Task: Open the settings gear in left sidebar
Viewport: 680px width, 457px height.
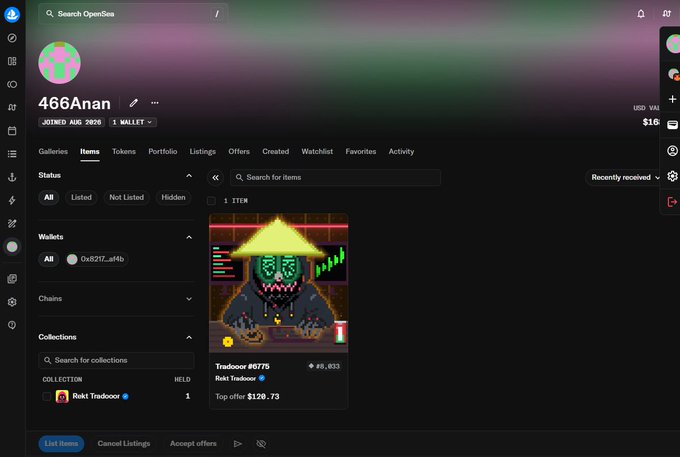Action: (x=12, y=302)
